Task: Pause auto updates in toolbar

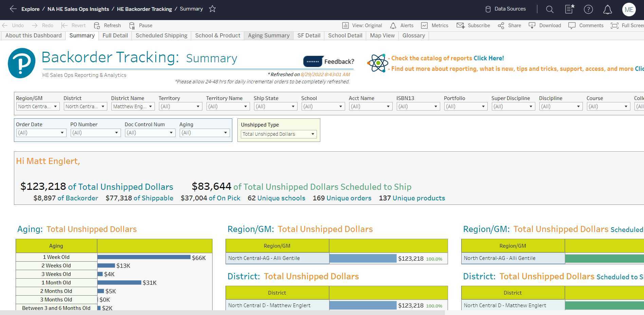Action: 141,26
